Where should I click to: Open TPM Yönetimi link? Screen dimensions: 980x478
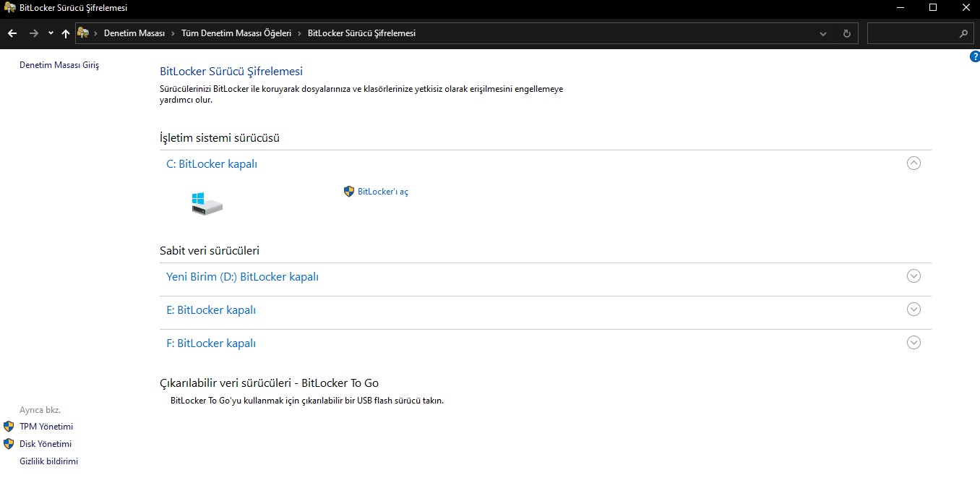[46, 427]
